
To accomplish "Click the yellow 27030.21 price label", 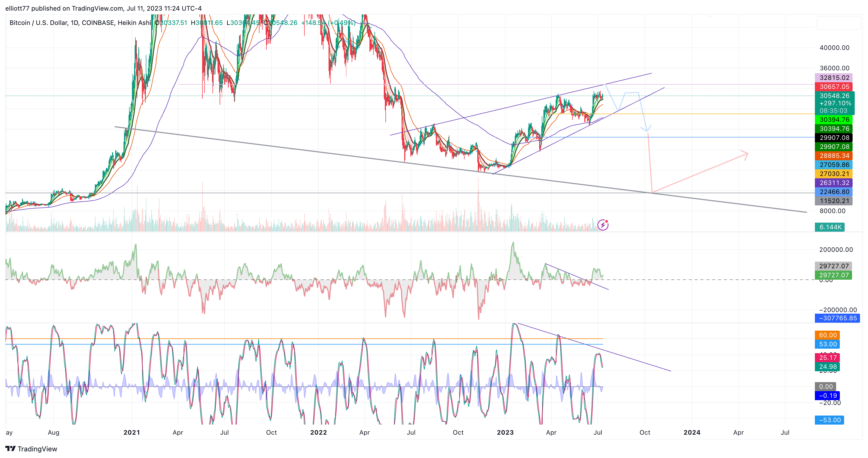I will coord(834,174).
